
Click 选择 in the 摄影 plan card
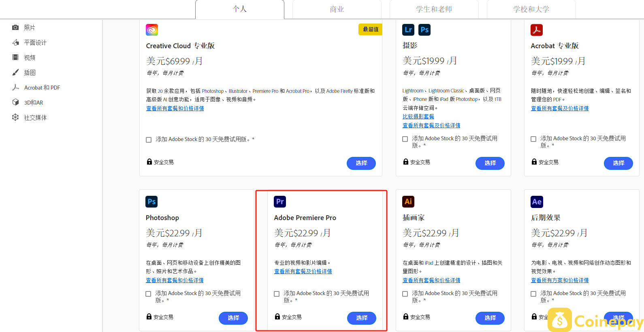pos(490,163)
